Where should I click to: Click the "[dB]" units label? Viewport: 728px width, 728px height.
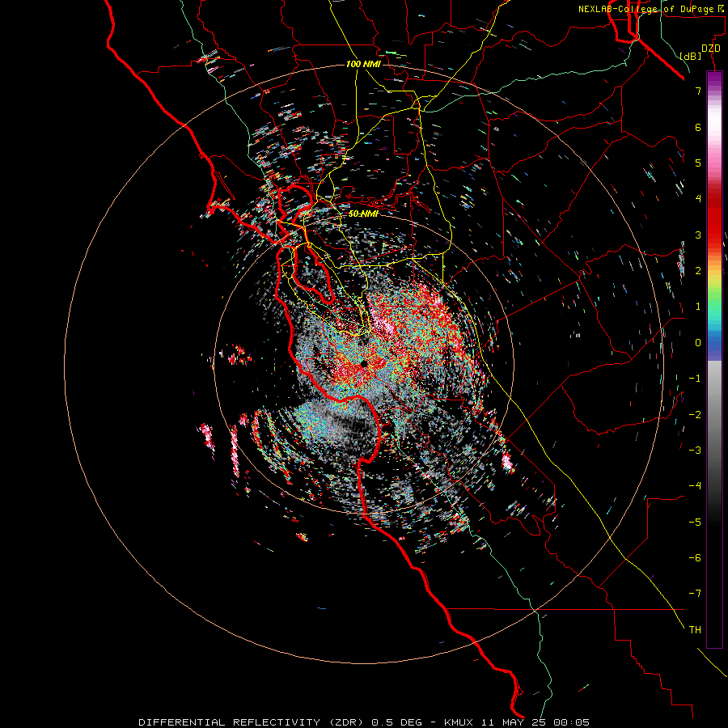[x=690, y=56]
